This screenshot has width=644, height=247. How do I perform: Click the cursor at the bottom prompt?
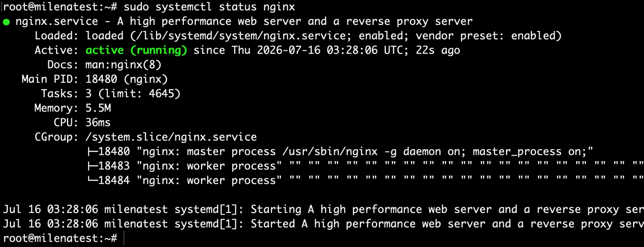coord(124,238)
